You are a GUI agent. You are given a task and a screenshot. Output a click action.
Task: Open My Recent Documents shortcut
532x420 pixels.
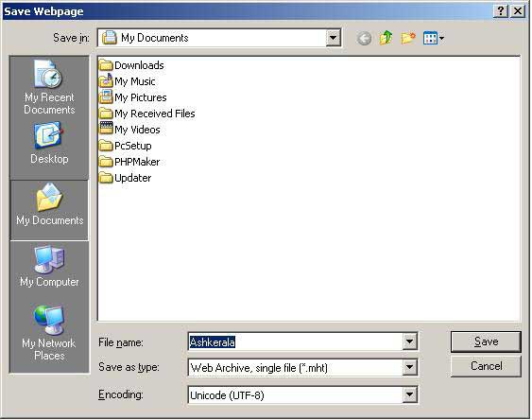49,88
